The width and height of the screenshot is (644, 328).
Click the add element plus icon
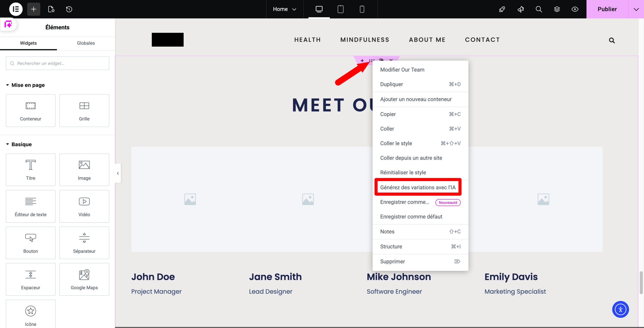[x=33, y=9]
